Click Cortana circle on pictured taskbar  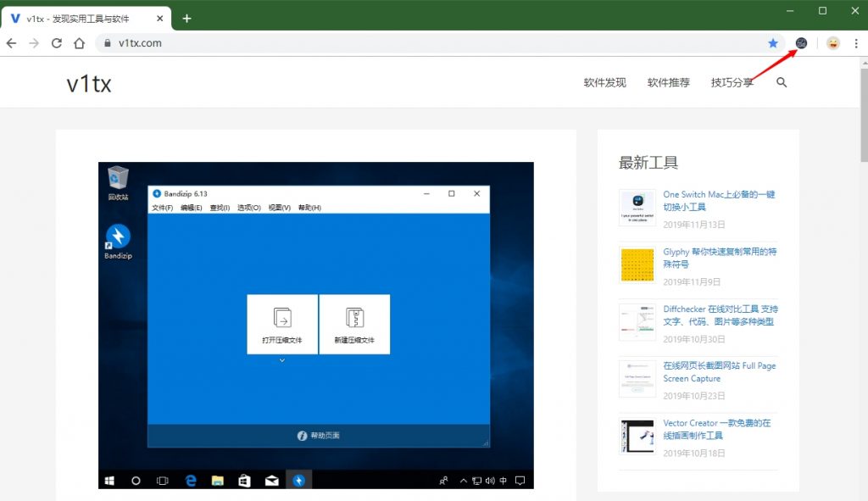pyautogui.click(x=136, y=481)
